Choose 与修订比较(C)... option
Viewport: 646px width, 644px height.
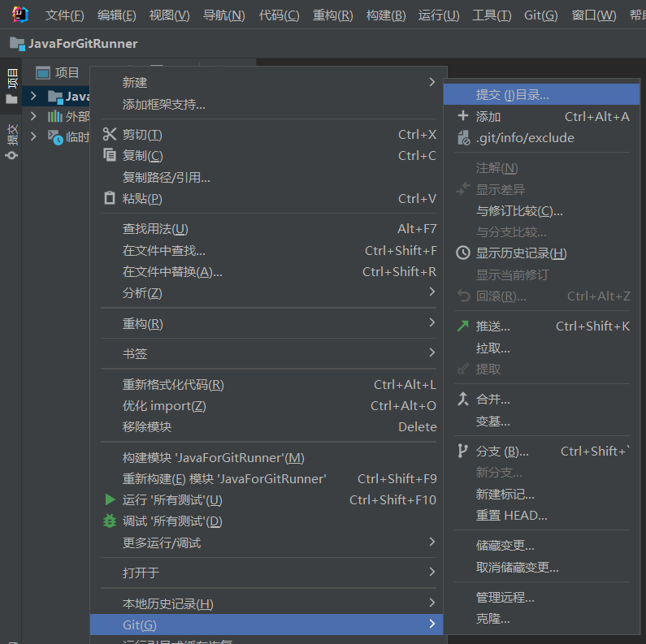(x=541, y=211)
